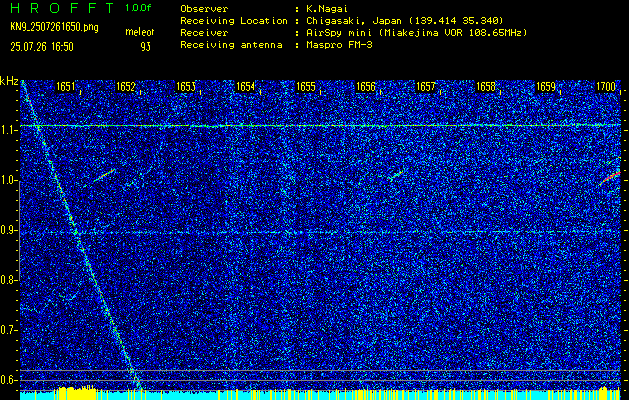Click the 0.6 kHz axis label
The width and height of the screenshot is (629, 400).
coord(8,380)
